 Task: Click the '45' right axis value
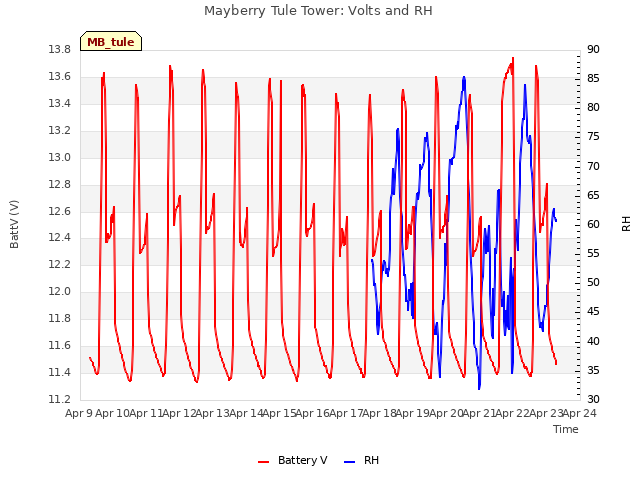(593, 312)
